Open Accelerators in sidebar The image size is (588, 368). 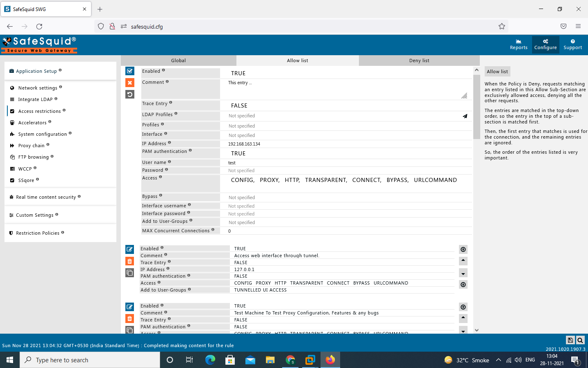click(32, 123)
